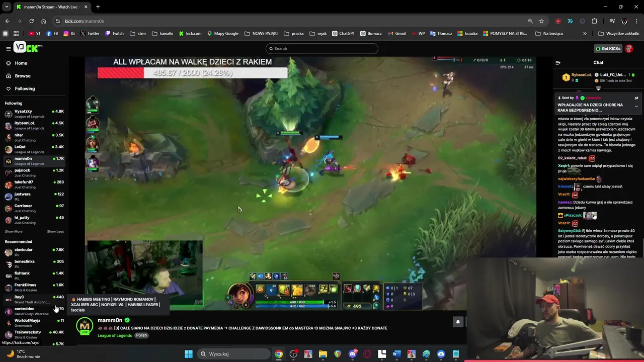644x362 pixels.
Task: Open Word from the taskbar
Action: click(396, 354)
